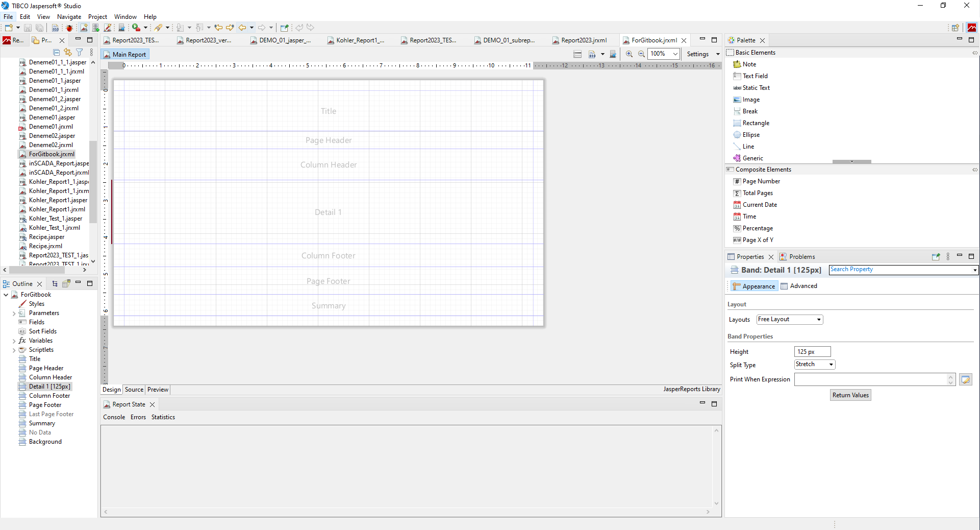
Task: Open the Project menu
Action: click(x=97, y=17)
